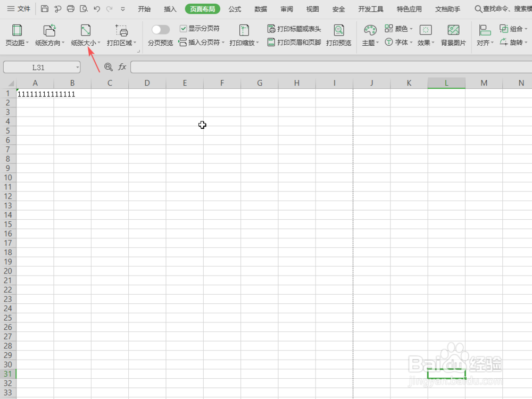This screenshot has height=399, width=532.
Task: Click the Save icon in quick access toolbar
Action: [x=45, y=9]
